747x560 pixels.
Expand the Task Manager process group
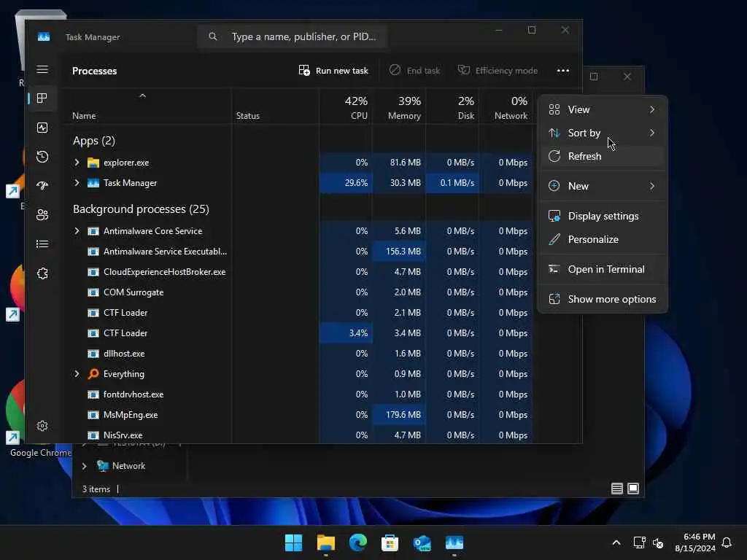tap(77, 183)
